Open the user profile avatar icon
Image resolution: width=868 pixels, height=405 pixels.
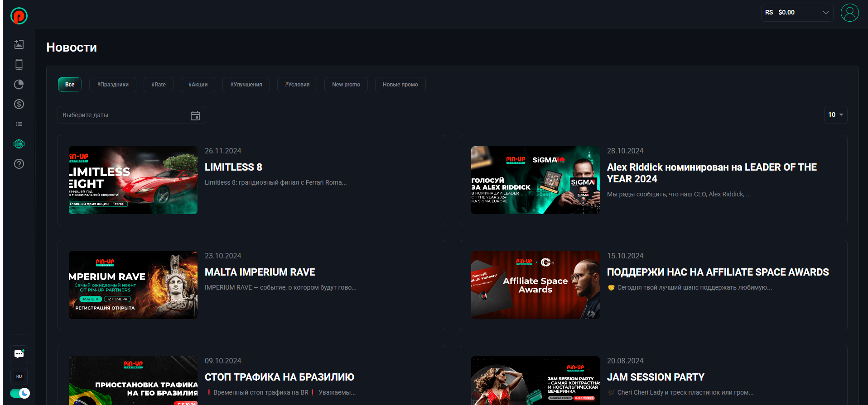(850, 13)
